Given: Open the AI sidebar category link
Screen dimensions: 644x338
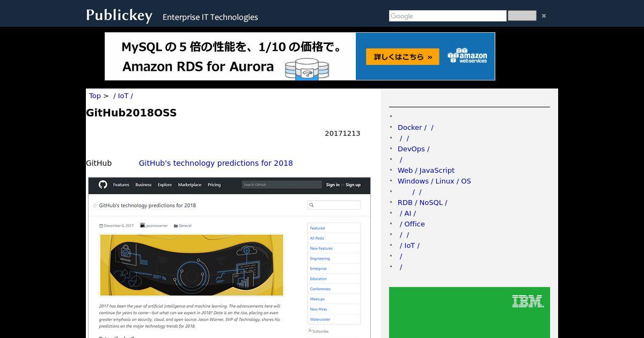Looking at the screenshot, I should pyautogui.click(x=408, y=214).
